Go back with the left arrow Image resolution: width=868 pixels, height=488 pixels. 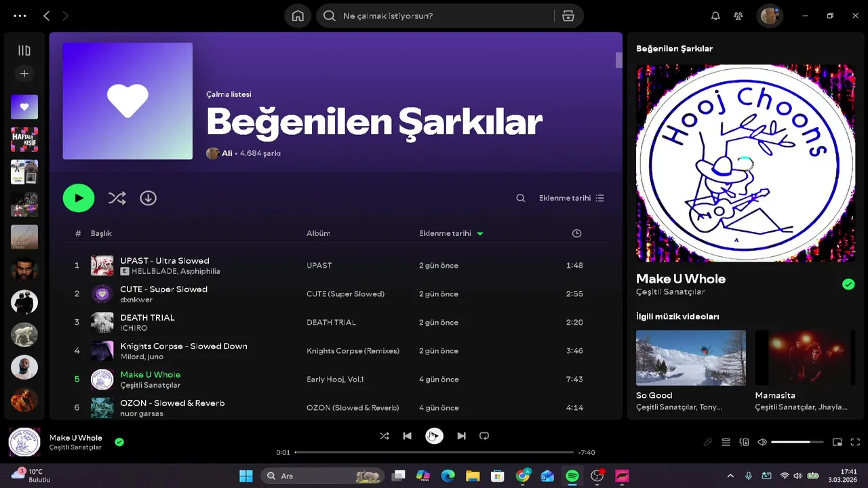tap(46, 16)
